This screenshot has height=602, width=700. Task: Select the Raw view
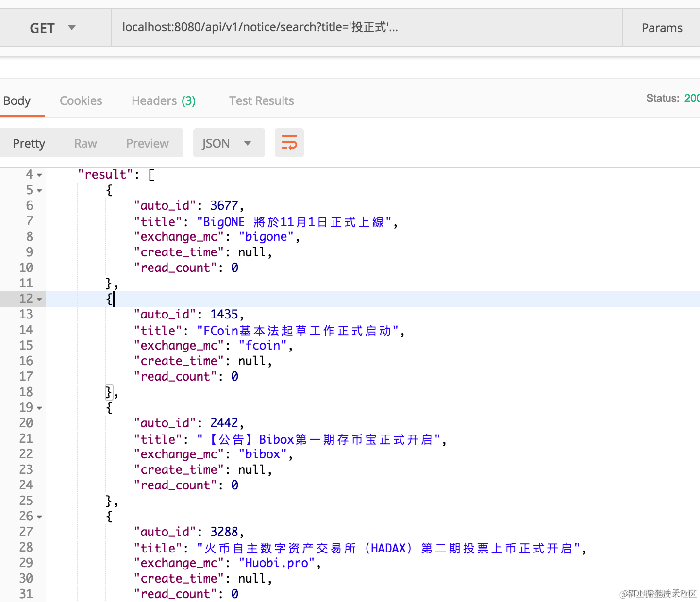(x=85, y=143)
